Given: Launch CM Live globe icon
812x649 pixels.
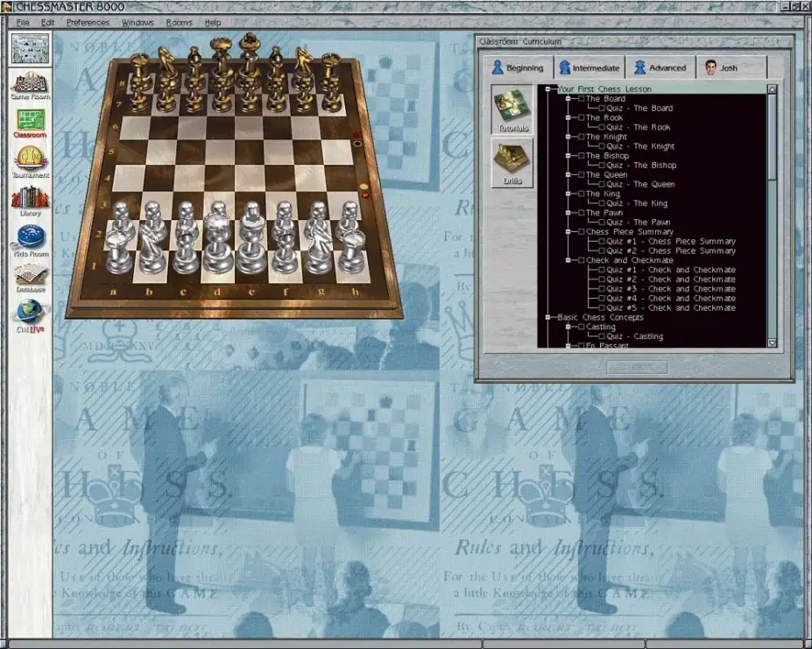Looking at the screenshot, I should [30, 316].
